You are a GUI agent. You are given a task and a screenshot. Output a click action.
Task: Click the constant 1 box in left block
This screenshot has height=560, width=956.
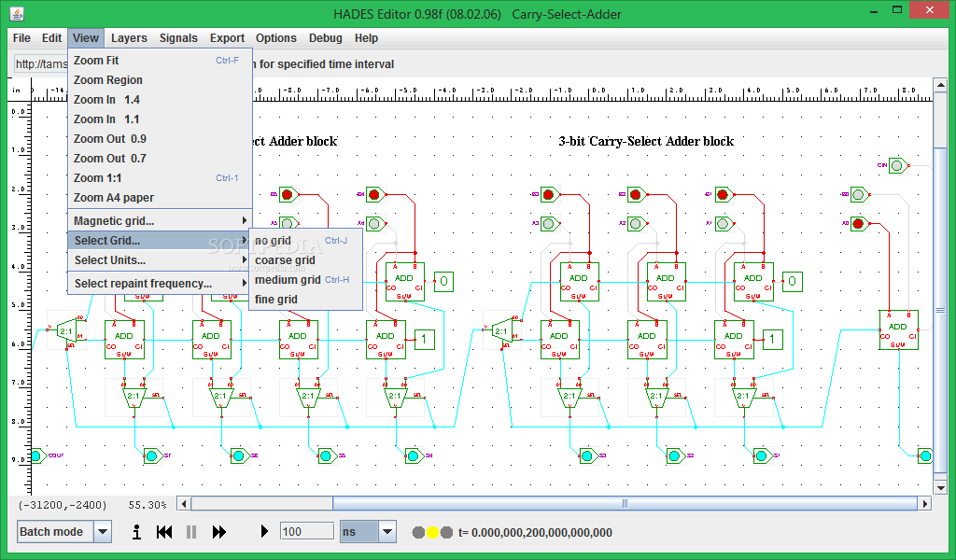coord(425,339)
